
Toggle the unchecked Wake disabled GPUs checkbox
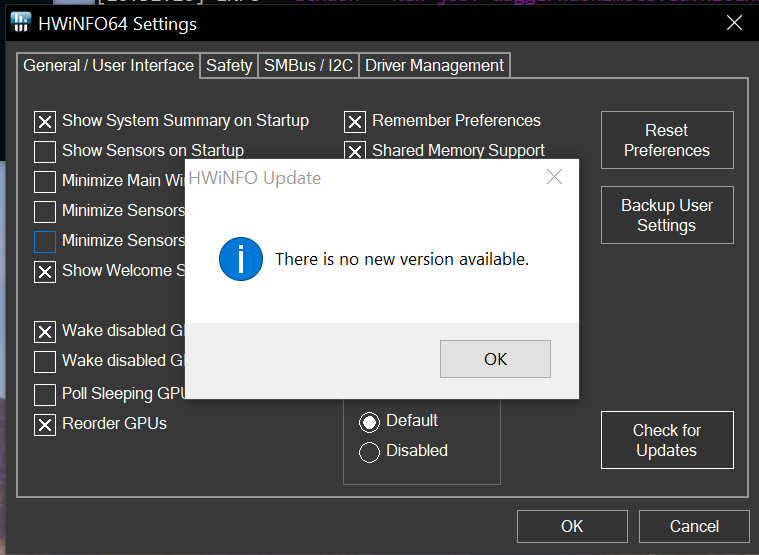pos(45,362)
